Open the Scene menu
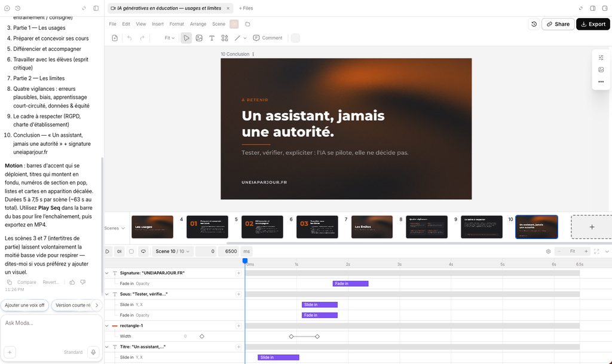 (x=219, y=24)
